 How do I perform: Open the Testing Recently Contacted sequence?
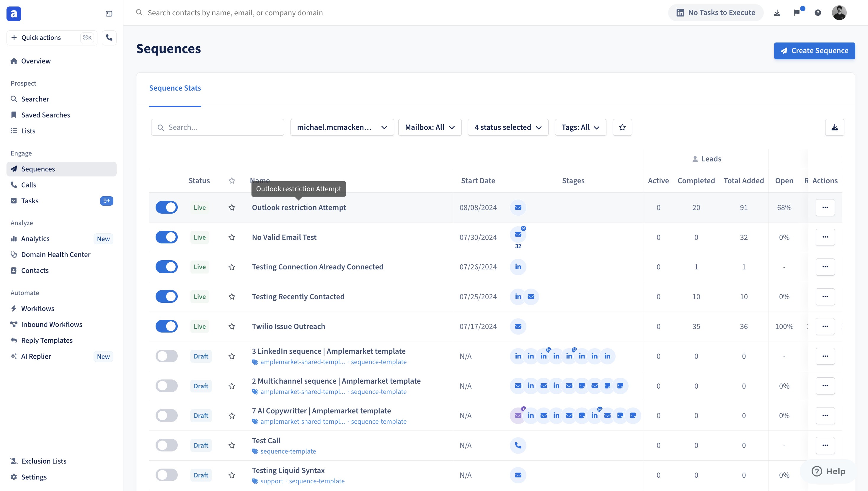point(298,297)
